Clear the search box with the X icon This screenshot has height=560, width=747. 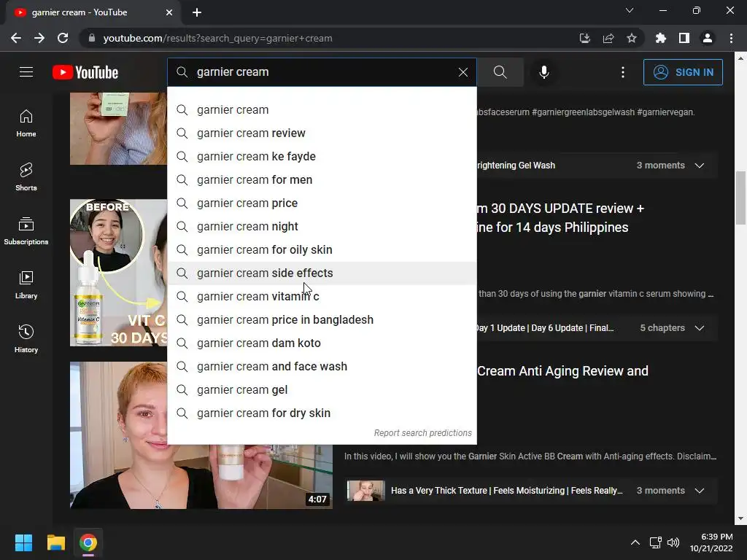point(463,72)
